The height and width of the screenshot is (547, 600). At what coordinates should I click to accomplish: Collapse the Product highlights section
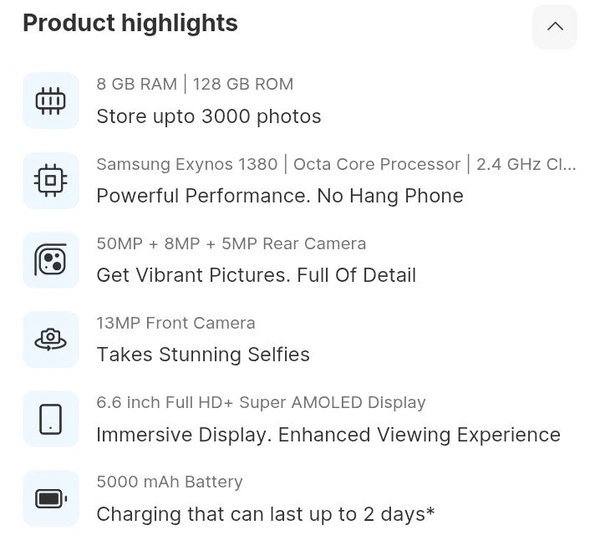click(x=555, y=27)
